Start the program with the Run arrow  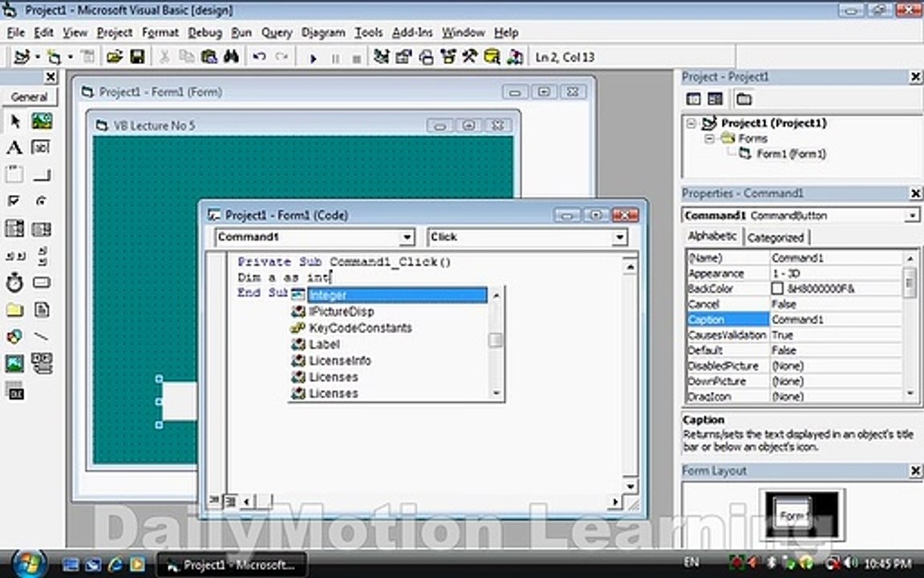314,58
